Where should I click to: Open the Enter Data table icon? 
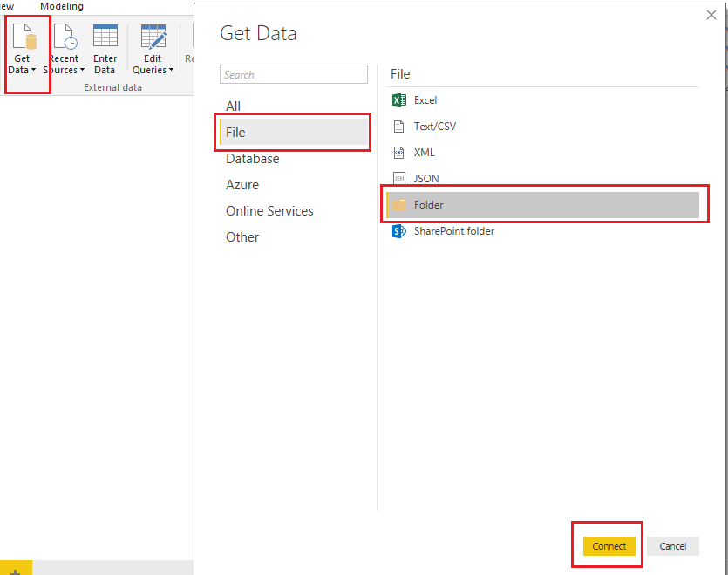tap(105, 36)
